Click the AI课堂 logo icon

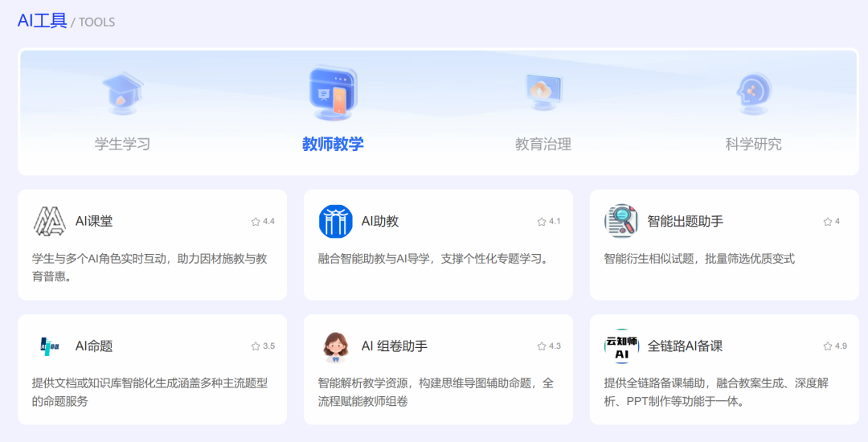(x=49, y=221)
